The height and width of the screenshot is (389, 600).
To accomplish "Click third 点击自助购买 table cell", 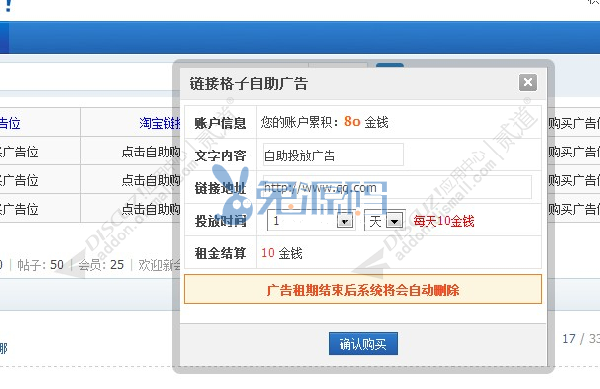I will tap(151, 209).
